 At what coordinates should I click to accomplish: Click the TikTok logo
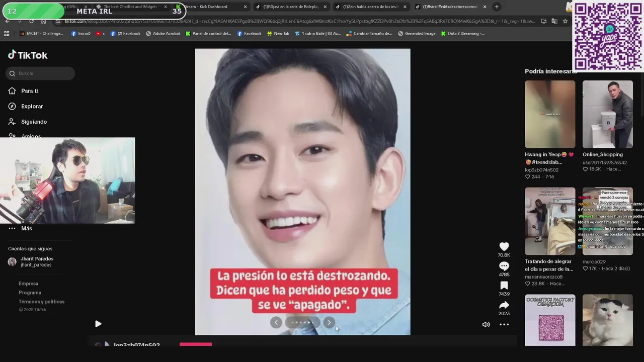(x=28, y=55)
